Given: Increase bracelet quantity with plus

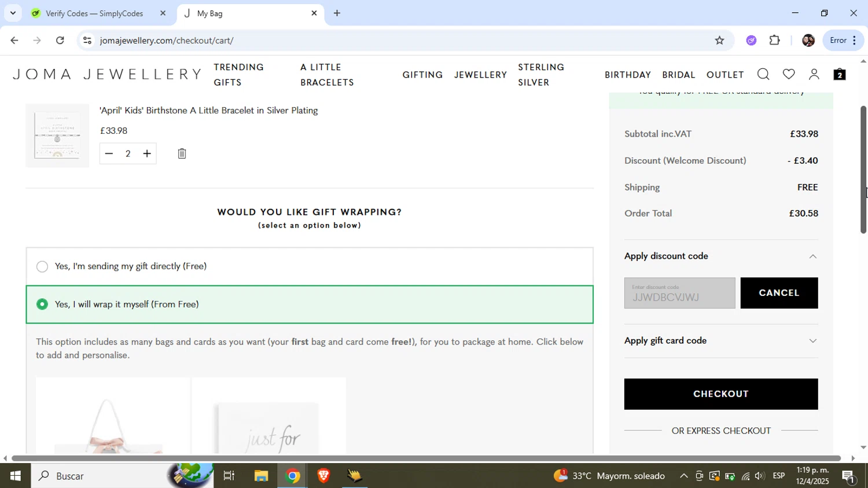Looking at the screenshot, I should 147,153.
